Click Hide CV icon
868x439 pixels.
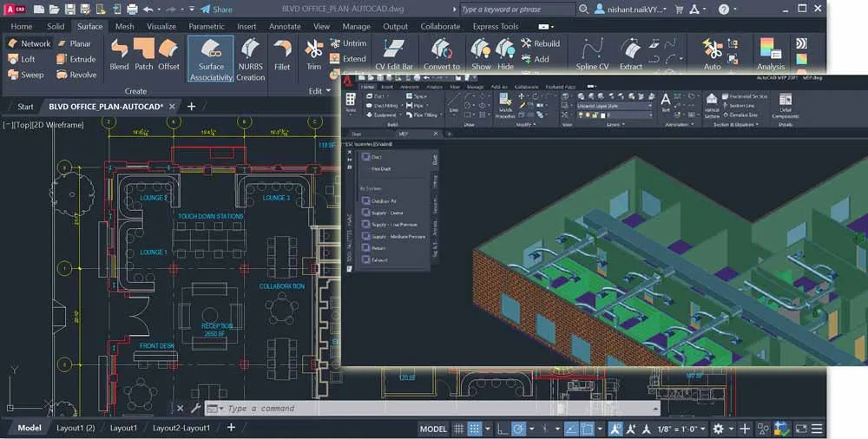tap(505, 55)
